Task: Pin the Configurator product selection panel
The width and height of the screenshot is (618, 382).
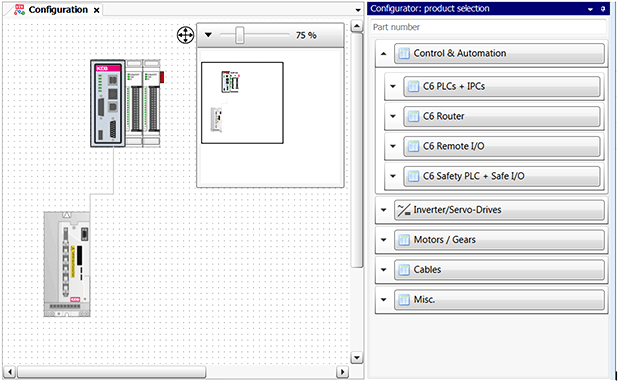Action: click(x=603, y=9)
